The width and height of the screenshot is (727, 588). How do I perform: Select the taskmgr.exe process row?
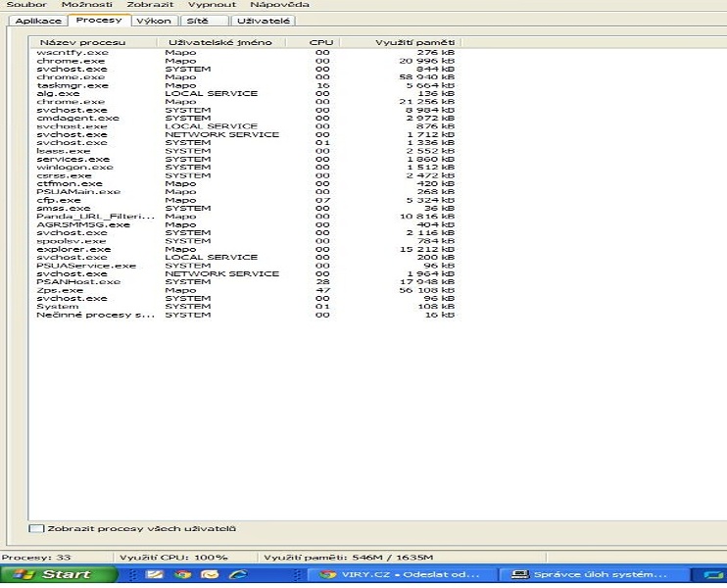click(64, 85)
